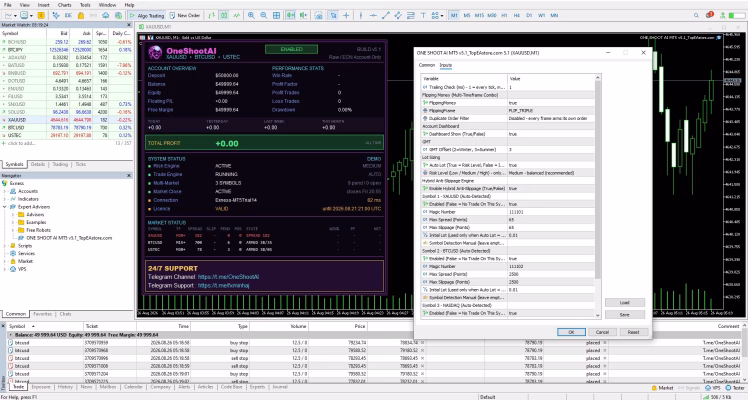Viewport: 748px width, 400px height.
Task: Open the File menu
Action: tap(8, 5)
